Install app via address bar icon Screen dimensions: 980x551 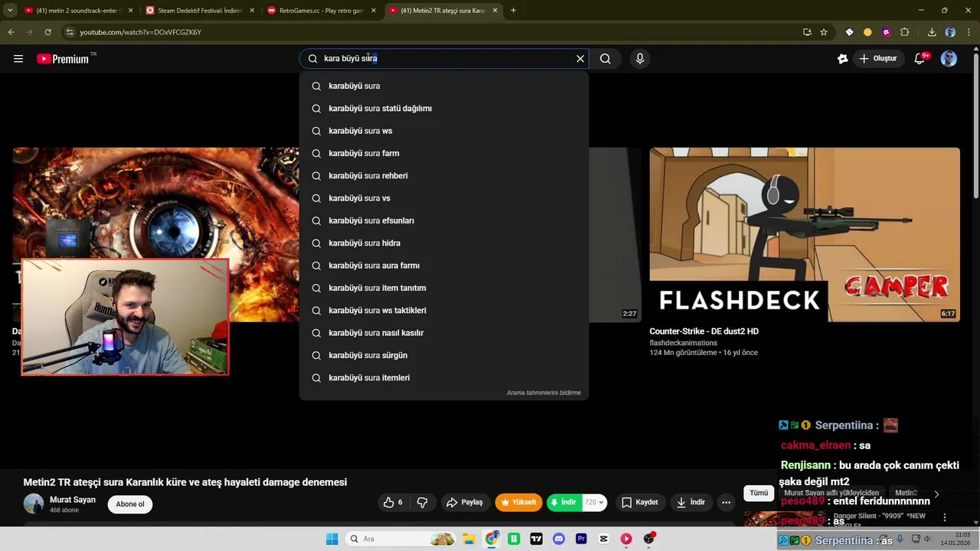point(807,32)
